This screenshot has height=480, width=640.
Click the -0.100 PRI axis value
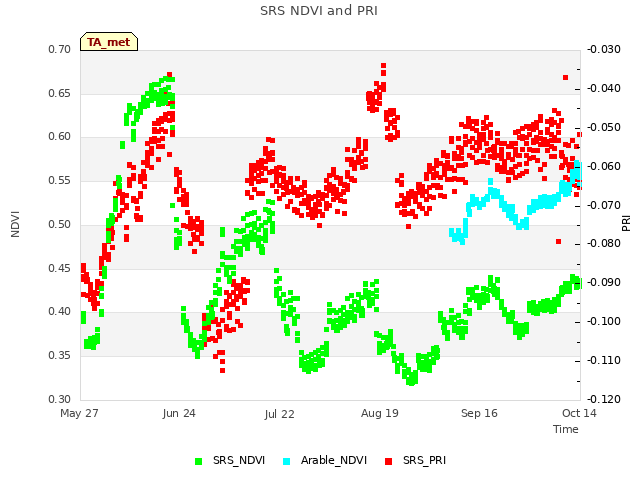604,322
